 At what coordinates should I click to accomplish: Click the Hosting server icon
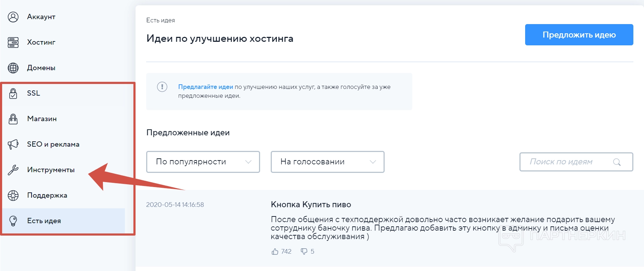tap(13, 43)
